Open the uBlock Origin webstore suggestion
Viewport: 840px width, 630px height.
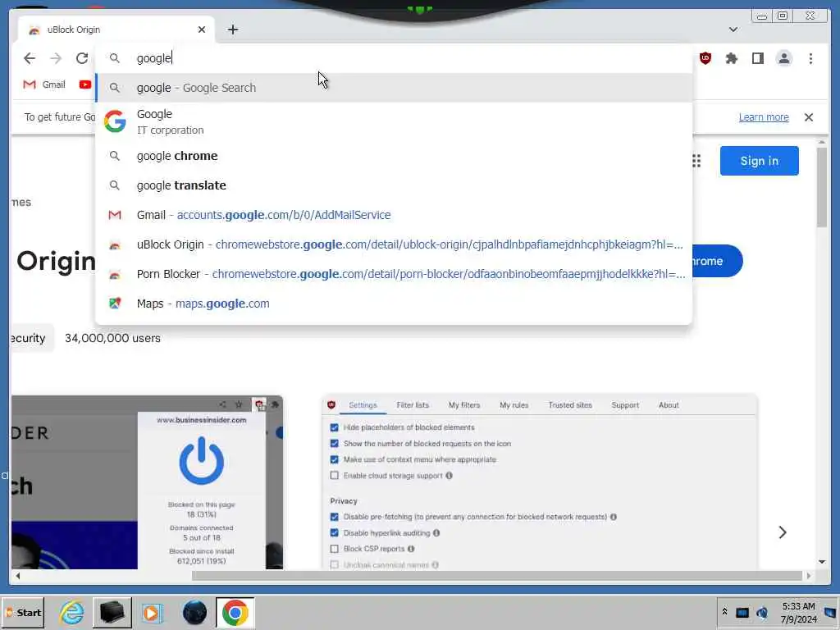(x=394, y=244)
